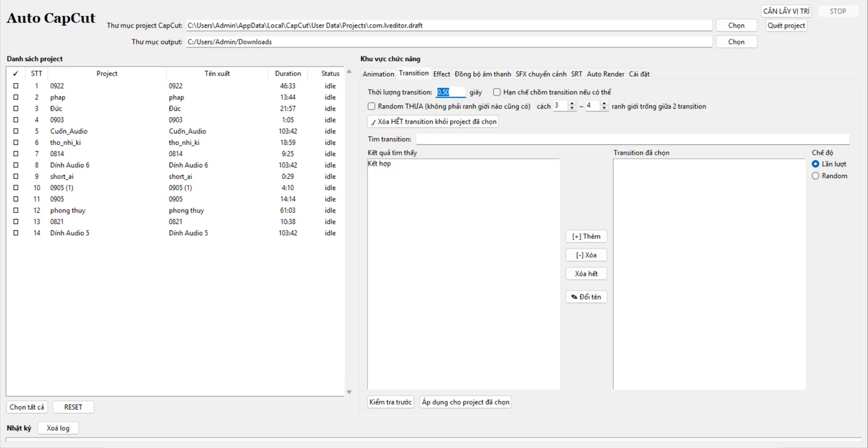868x448 pixels.
Task: Tick the checkbox for project Dính Audio 6
Action: coord(16,165)
